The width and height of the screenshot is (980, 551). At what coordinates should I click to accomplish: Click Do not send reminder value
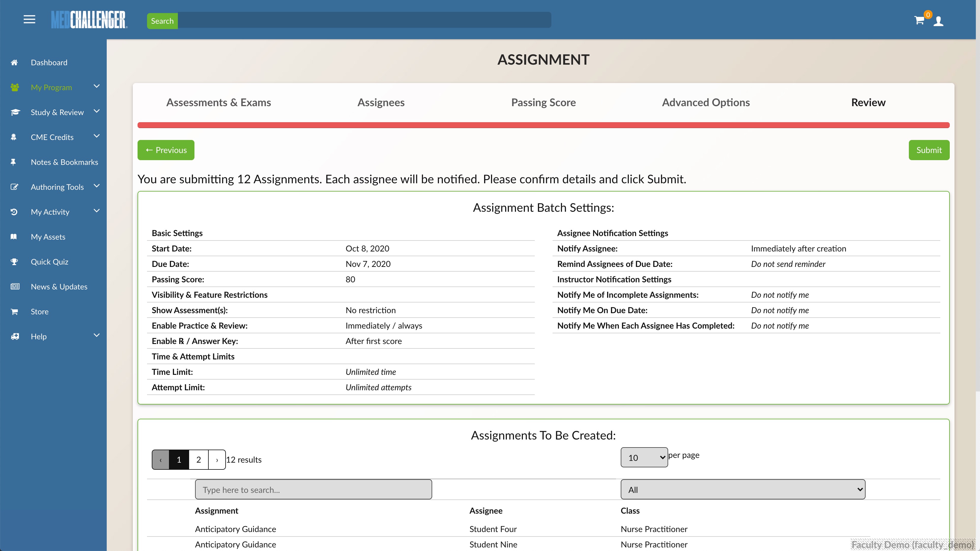788,264
